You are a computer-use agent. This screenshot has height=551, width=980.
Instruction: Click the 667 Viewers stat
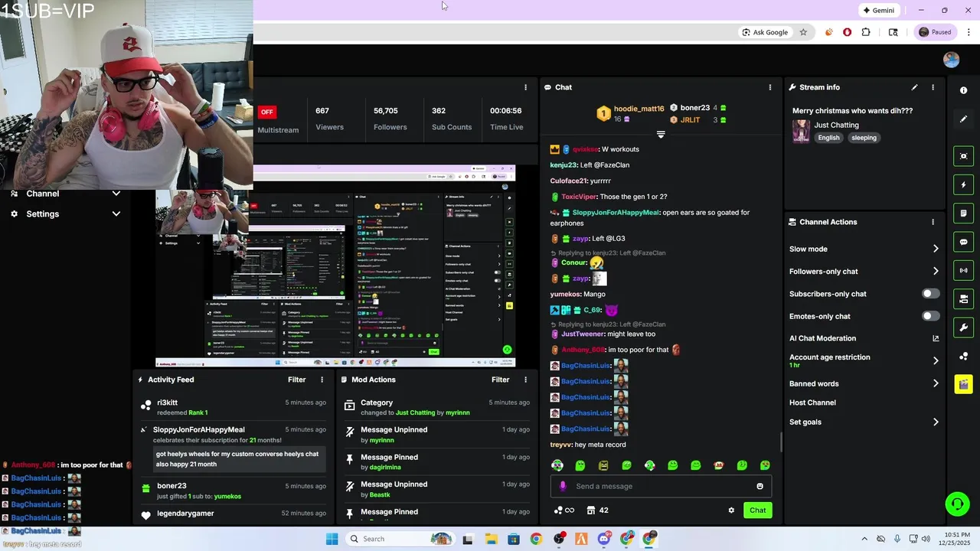click(x=329, y=119)
